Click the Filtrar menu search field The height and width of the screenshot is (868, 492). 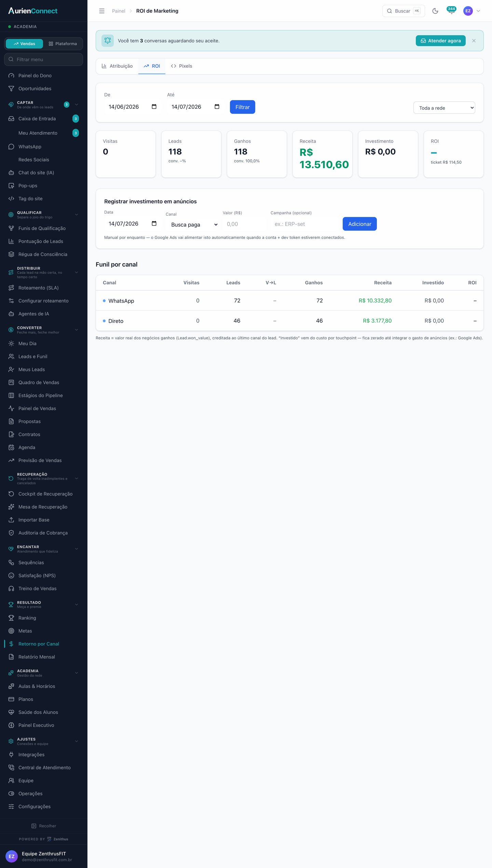[x=43, y=59]
